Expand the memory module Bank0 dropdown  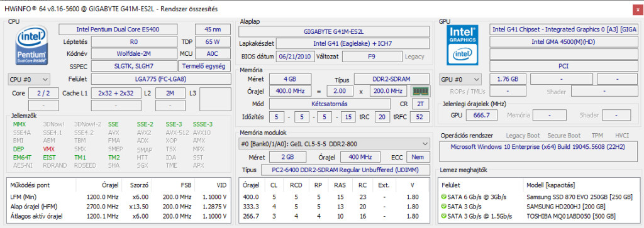pos(334,144)
